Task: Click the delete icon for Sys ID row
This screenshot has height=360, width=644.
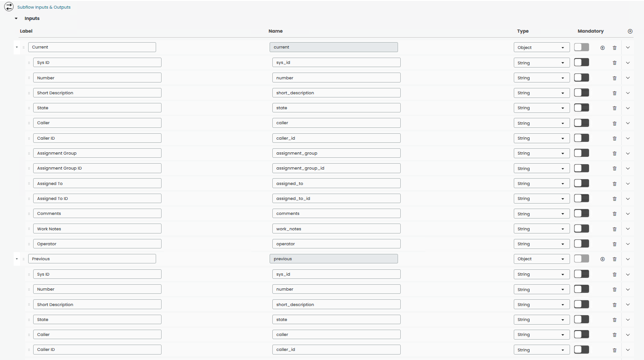Action: (615, 62)
